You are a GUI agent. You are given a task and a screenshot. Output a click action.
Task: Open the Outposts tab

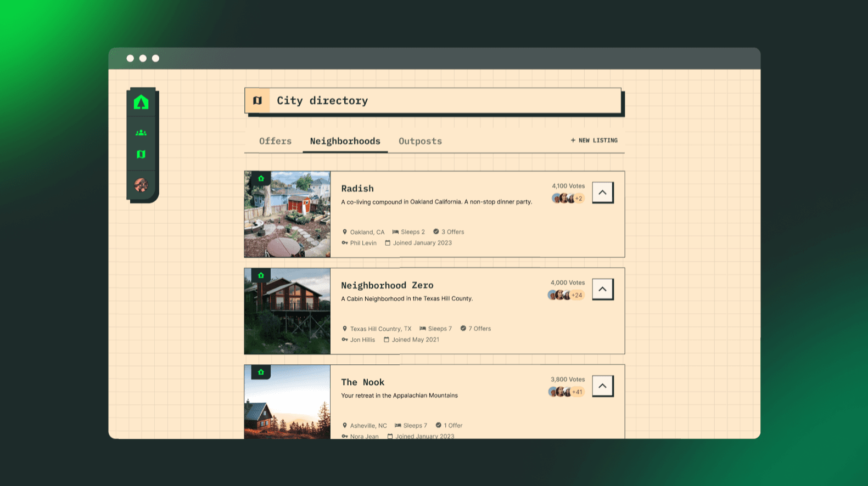pyautogui.click(x=421, y=141)
